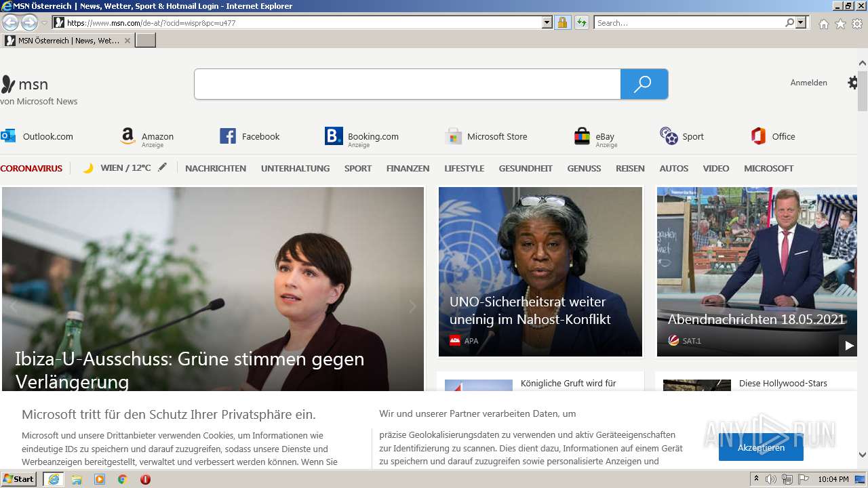Click the msn butterfly logo

click(x=24, y=84)
